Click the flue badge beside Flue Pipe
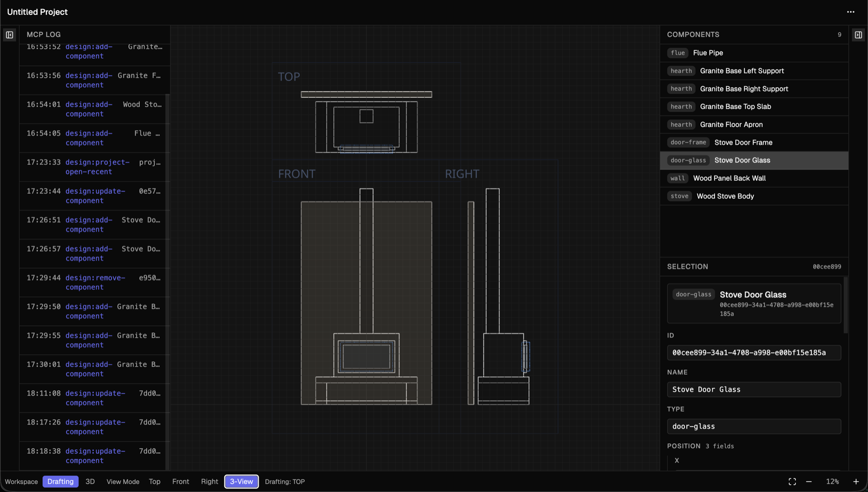 tap(678, 53)
